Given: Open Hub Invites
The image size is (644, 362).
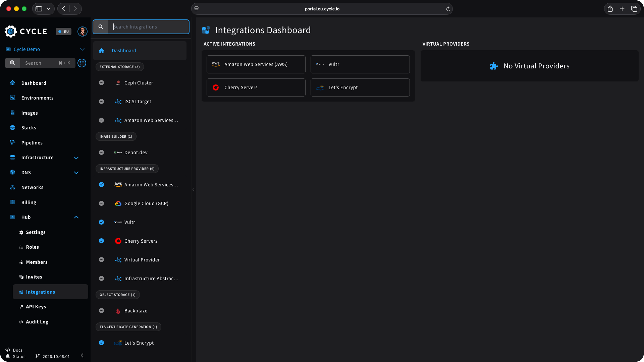Looking at the screenshot, I should pos(34,277).
